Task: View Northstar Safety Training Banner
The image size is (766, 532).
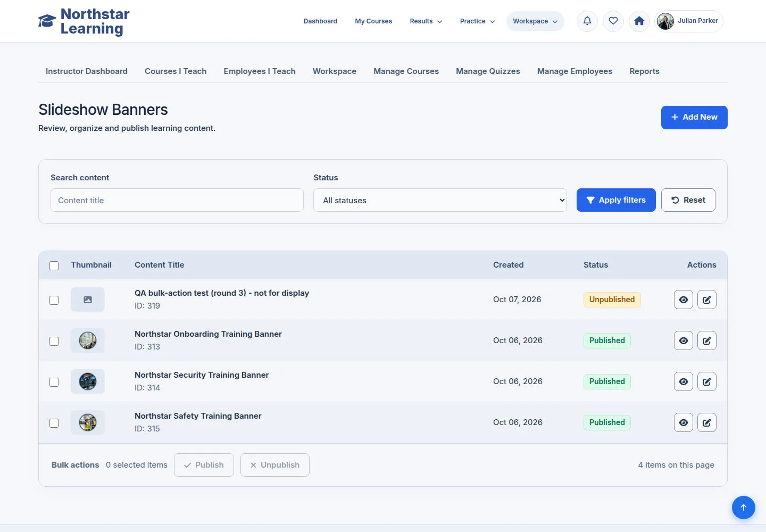Action: 684,422
